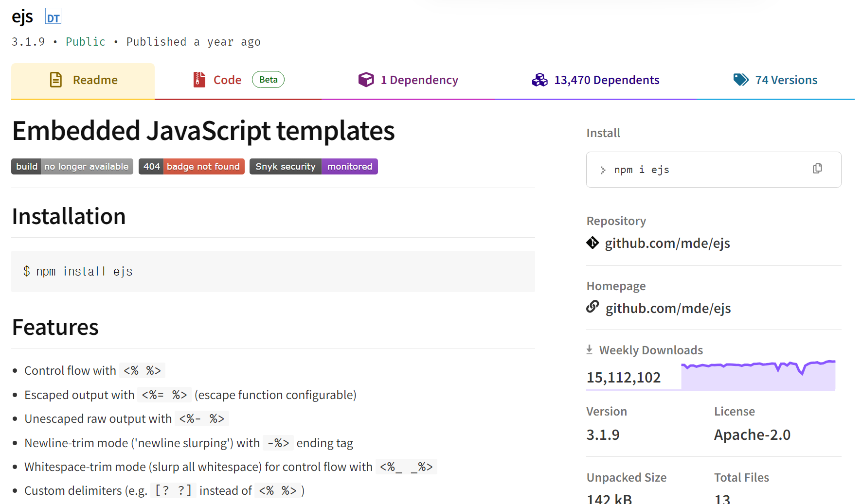Click the Newline-trim mode feature line
Viewport: 862px width, 504px height.
(x=189, y=443)
